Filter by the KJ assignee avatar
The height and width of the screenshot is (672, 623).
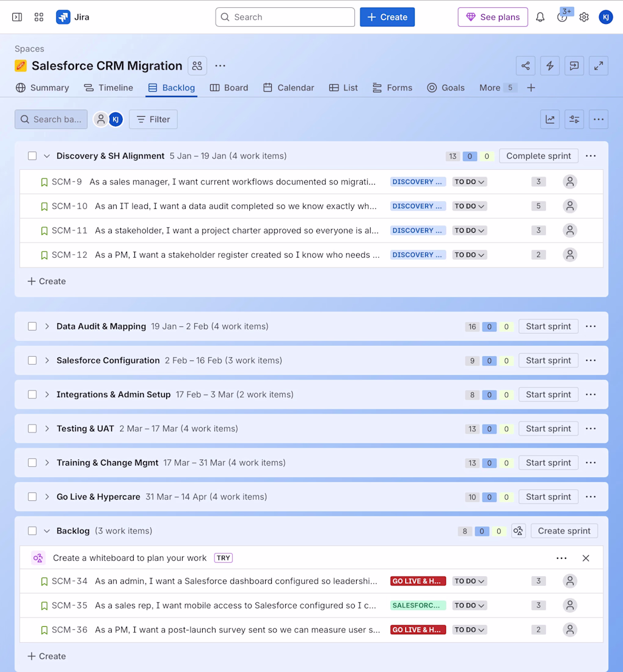[x=115, y=119]
